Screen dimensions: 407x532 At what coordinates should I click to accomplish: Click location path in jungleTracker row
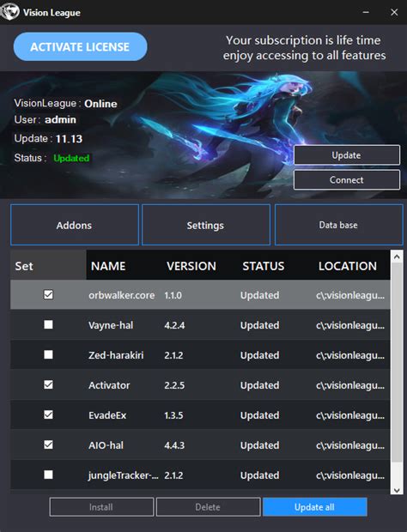point(350,475)
